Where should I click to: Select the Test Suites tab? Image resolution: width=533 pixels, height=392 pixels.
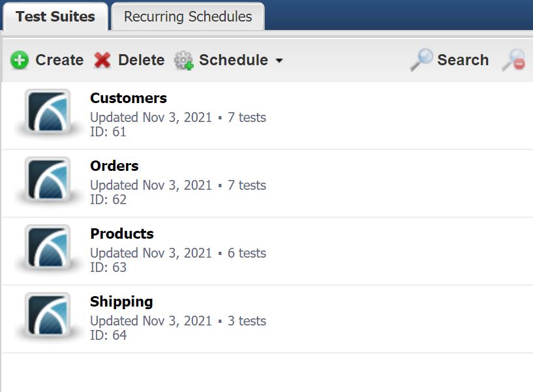coord(55,16)
